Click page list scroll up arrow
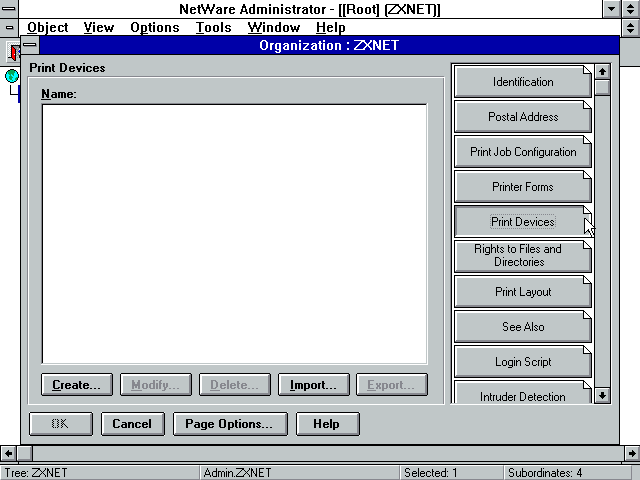Image resolution: width=640 pixels, height=480 pixels. click(602, 72)
